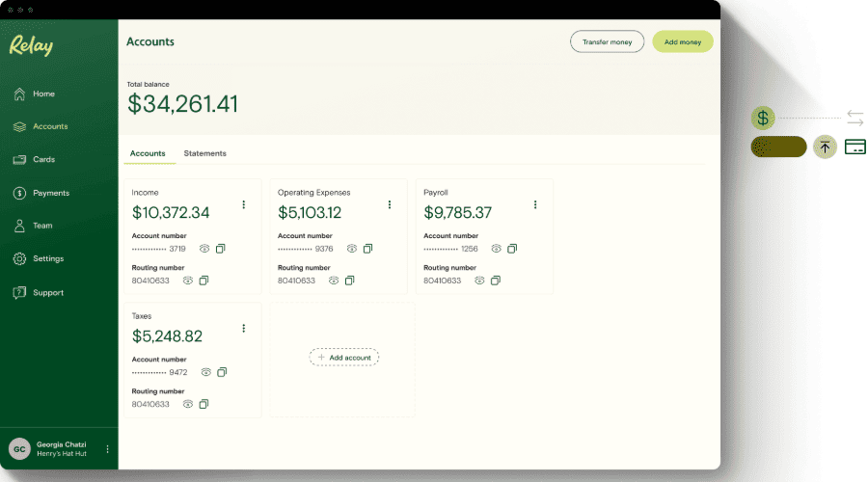This screenshot has width=868, height=482.
Task: Open the Taxes account three-dot menu
Action: click(x=244, y=328)
